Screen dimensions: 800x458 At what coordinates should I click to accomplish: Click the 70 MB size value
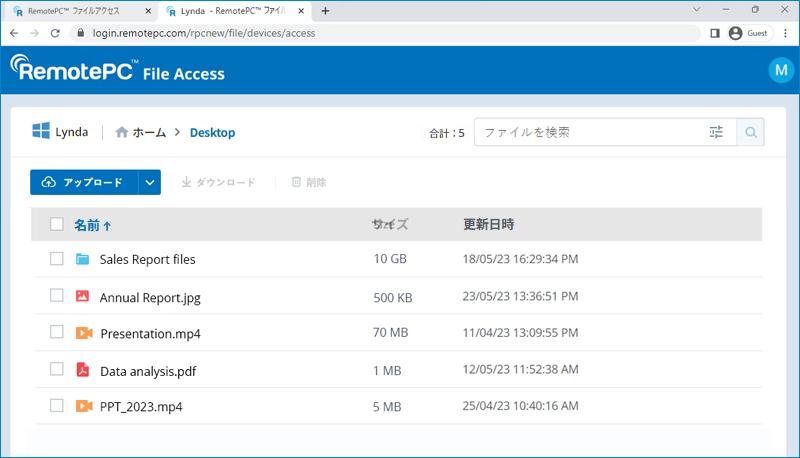pos(390,333)
